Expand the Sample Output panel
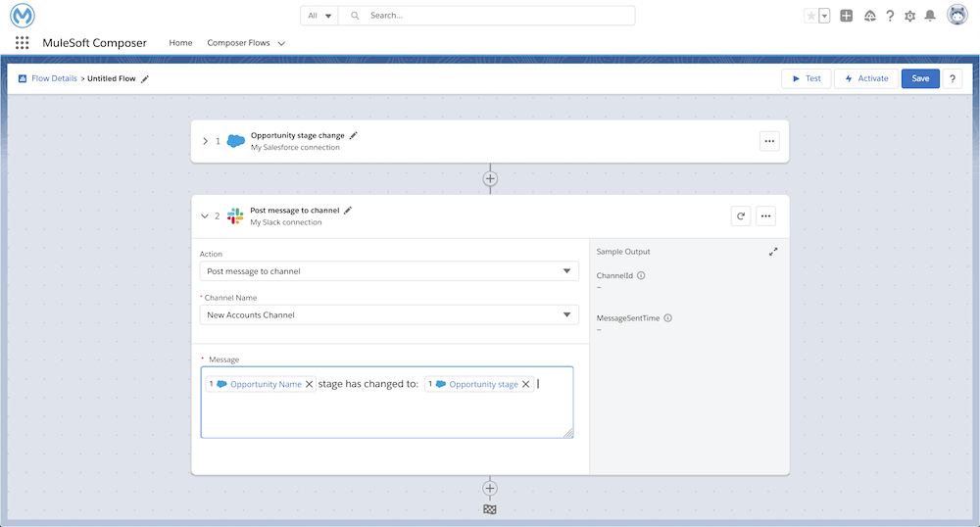 tap(773, 252)
